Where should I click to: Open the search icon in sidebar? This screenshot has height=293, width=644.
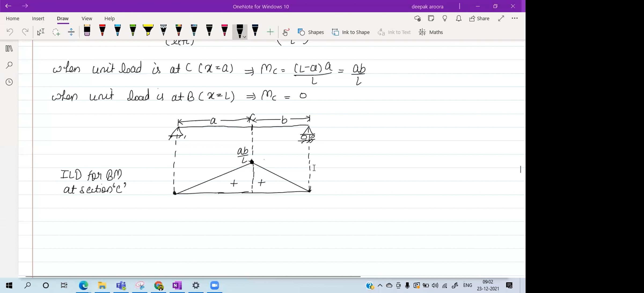pos(9,65)
